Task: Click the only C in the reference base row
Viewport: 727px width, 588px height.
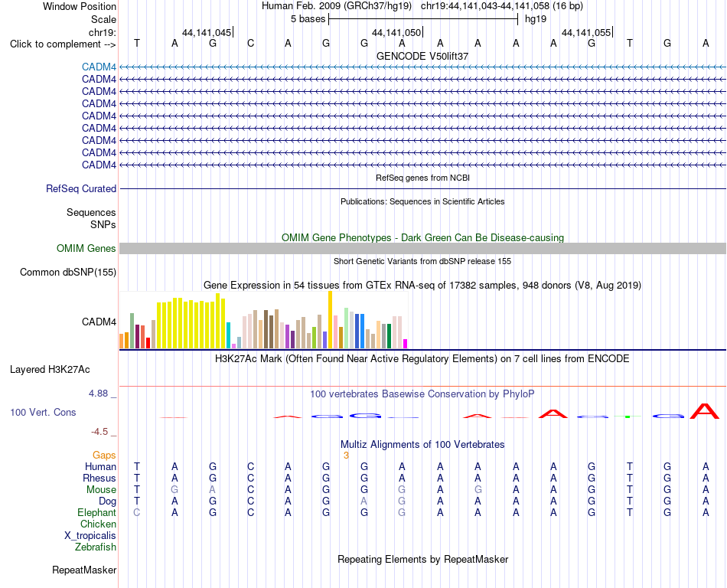Action: pos(250,44)
